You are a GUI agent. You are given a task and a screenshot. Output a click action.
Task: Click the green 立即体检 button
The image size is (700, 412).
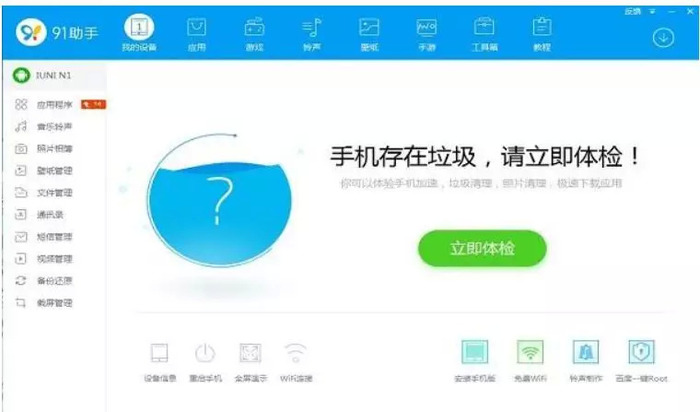pyautogui.click(x=482, y=248)
